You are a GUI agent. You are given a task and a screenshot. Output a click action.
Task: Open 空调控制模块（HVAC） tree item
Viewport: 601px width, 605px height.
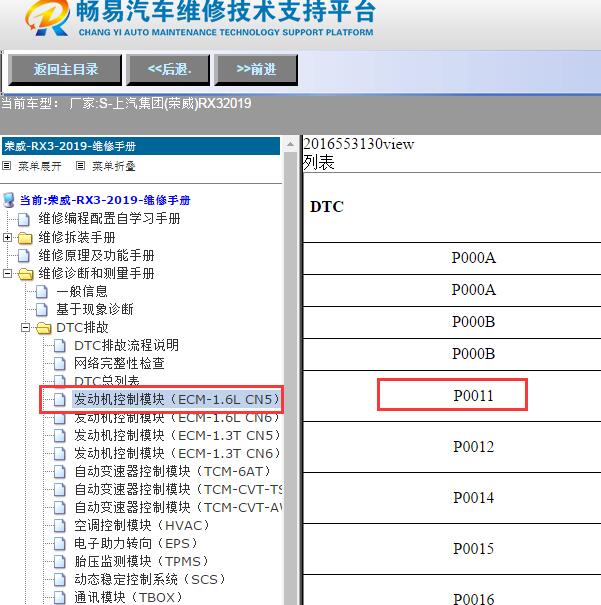click(142, 526)
